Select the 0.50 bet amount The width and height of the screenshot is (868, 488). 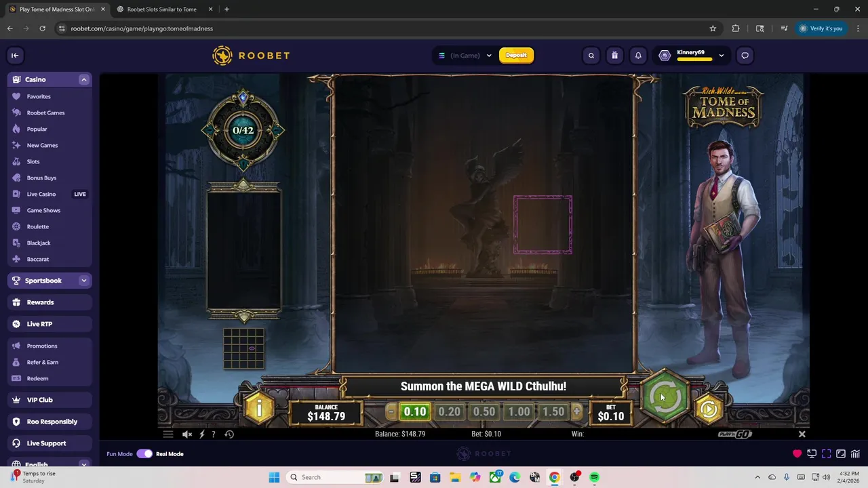[484, 411]
